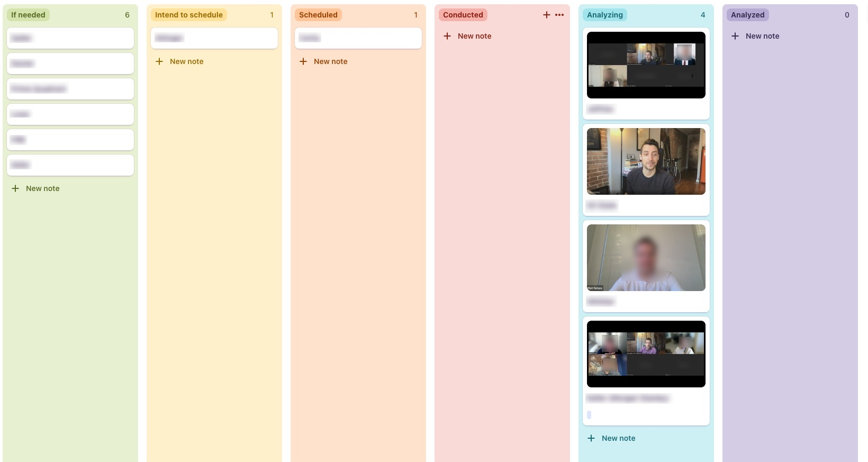The width and height of the screenshot is (868, 462).
Task: Click the card count 0 beside Analyzed
Action: [847, 15]
